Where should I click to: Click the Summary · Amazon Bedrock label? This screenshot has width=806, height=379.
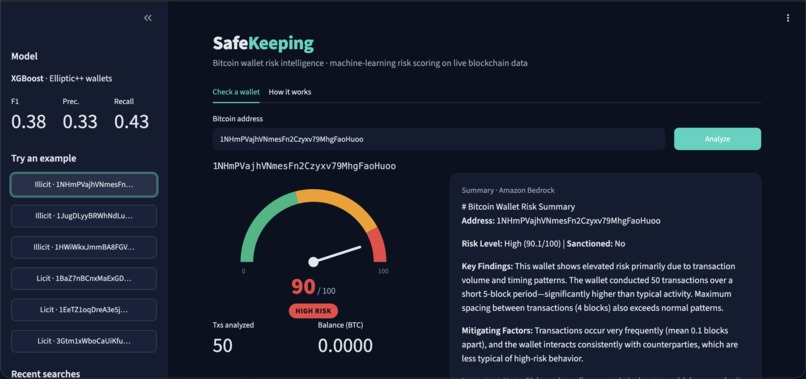coord(508,190)
